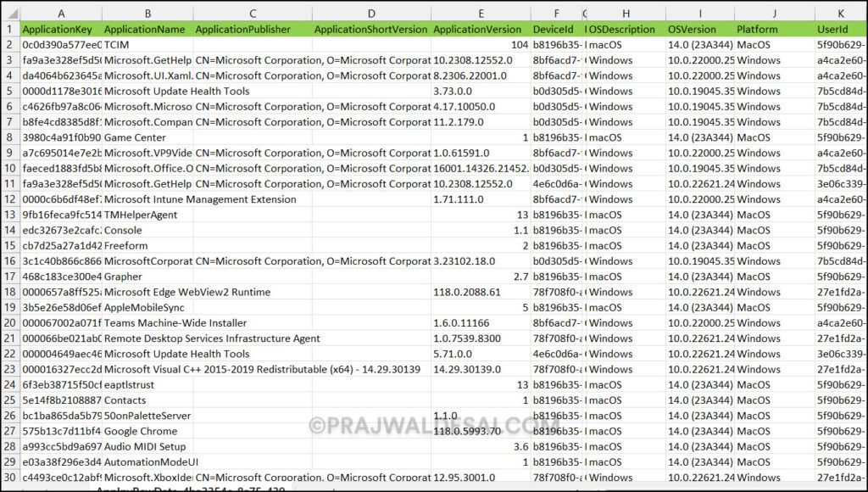Select column F header

(x=556, y=14)
